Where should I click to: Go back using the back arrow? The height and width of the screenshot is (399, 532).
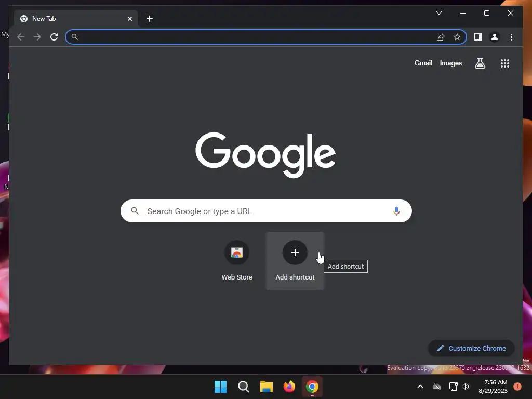(x=21, y=37)
